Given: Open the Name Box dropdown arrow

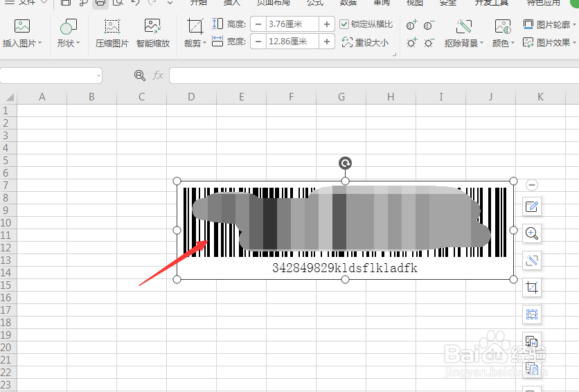Looking at the screenshot, I should click(x=98, y=75).
